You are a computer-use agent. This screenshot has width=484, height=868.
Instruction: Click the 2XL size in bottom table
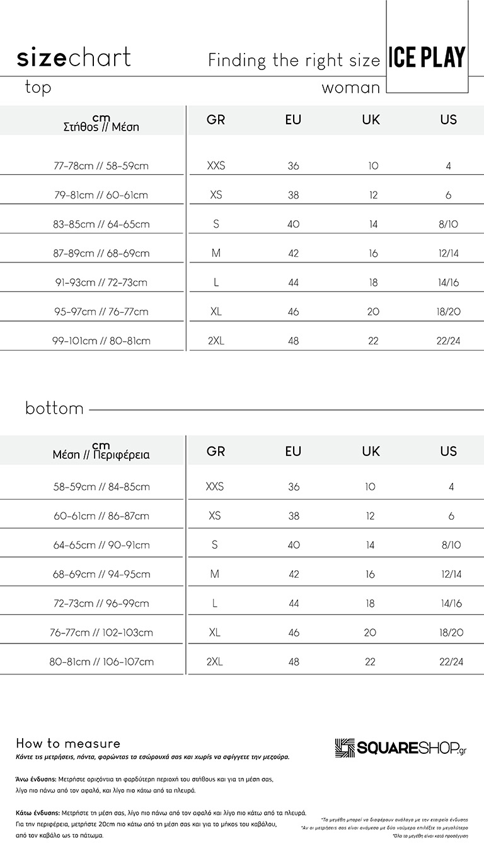pyautogui.click(x=215, y=662)
